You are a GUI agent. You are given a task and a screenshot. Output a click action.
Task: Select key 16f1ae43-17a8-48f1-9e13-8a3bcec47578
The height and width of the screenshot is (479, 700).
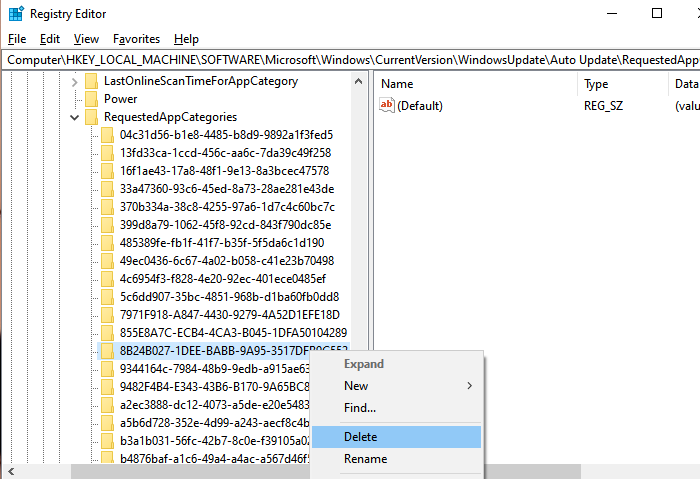(x=225, y=171)
